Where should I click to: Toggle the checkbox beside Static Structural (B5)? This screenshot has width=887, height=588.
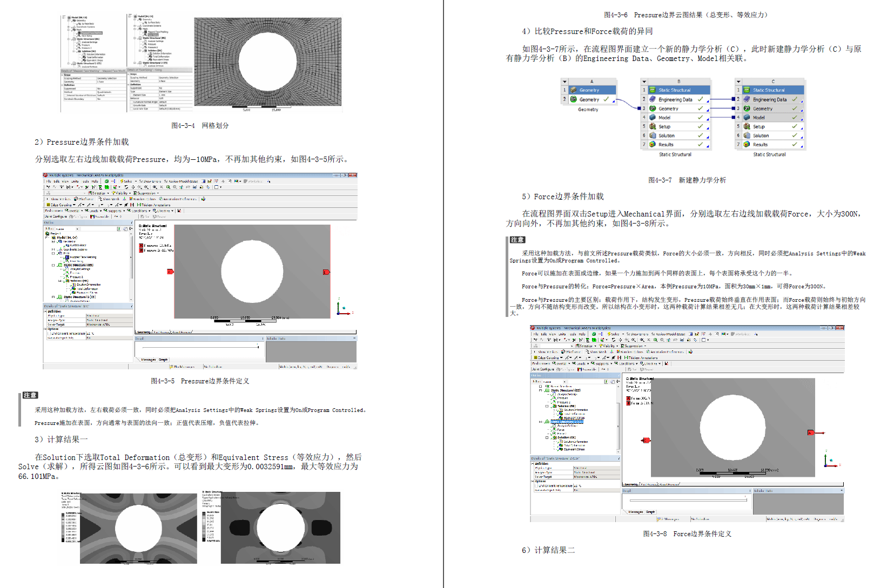coord(52,265)
